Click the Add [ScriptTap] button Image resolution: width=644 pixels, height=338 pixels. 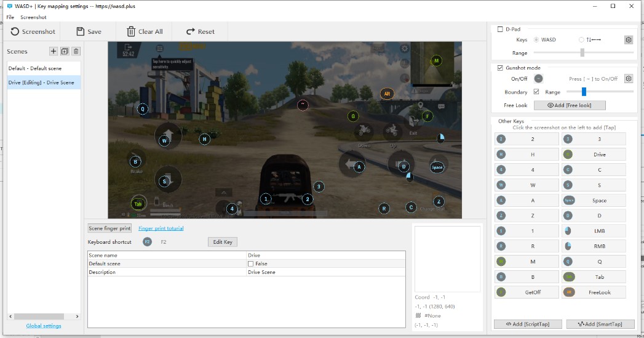(527, 324)
